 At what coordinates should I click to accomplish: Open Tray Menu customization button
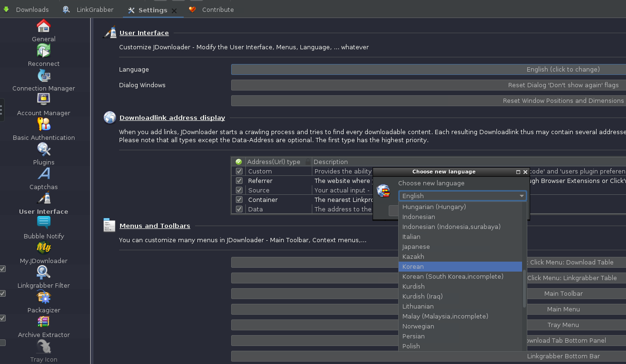point(563,325)
